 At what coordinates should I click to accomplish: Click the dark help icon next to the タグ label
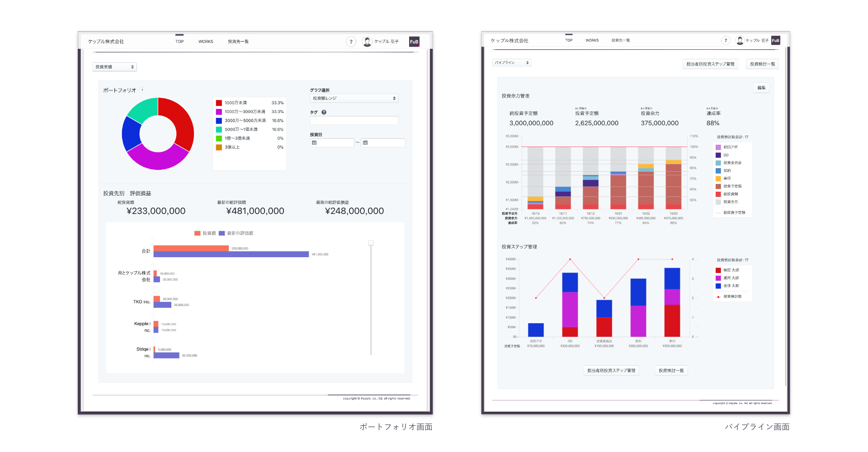click(324, 112)
